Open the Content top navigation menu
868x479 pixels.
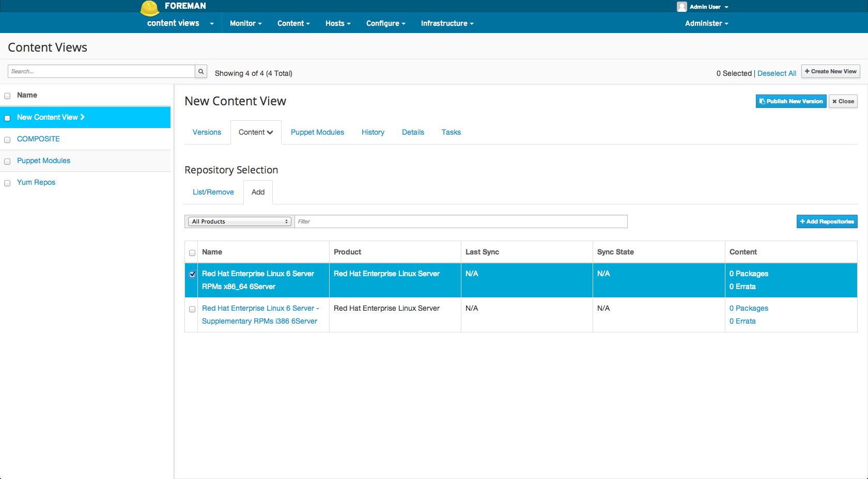(x=293, y=23)
